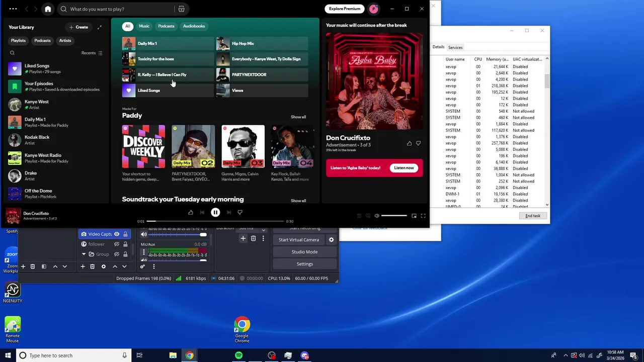Move OBS source up
This screenshot has width=644, height=362.
click(x=115, y=266)
